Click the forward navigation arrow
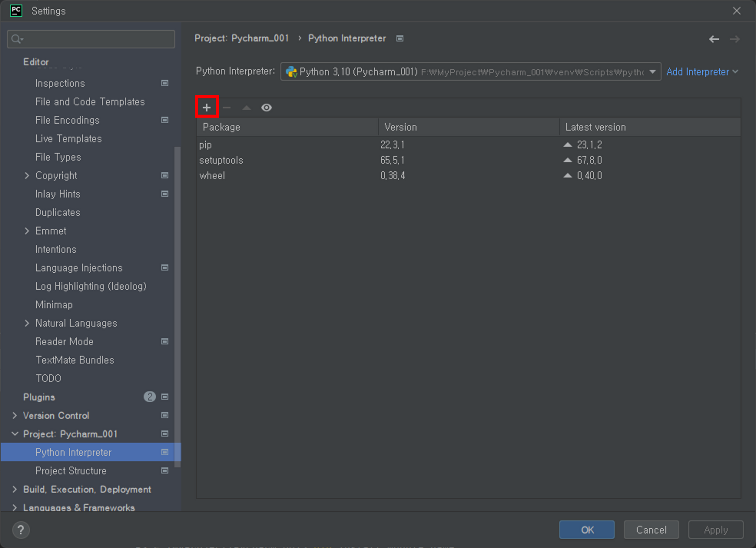The width and height of the screenshot is (756, 548). click(x=734, y=39)
